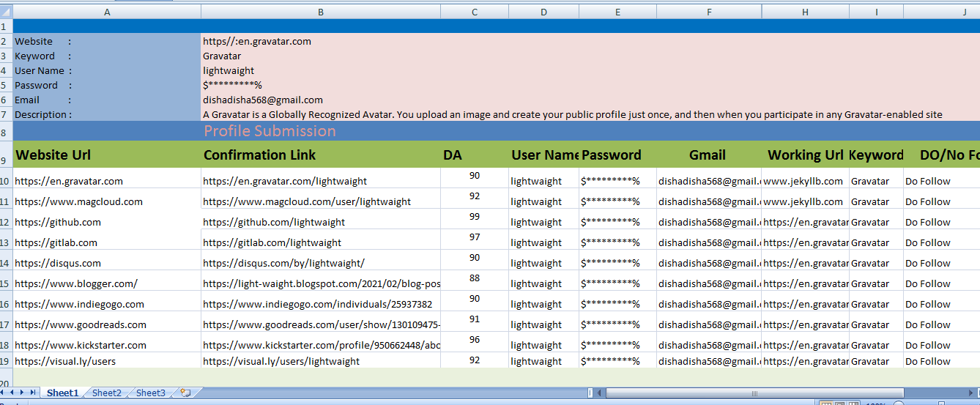Click the 'Website :' label cell

point(107,41)
